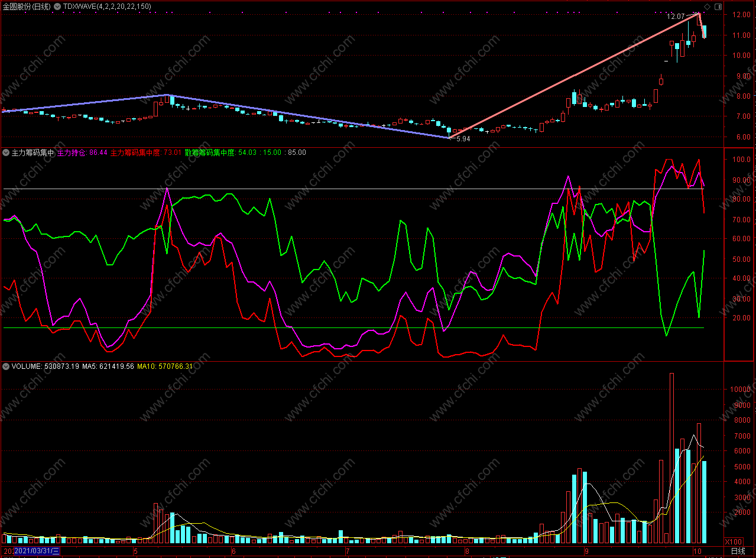
Task: Click the 金圆股份(日线) stock title
Action: pos(27,7)
